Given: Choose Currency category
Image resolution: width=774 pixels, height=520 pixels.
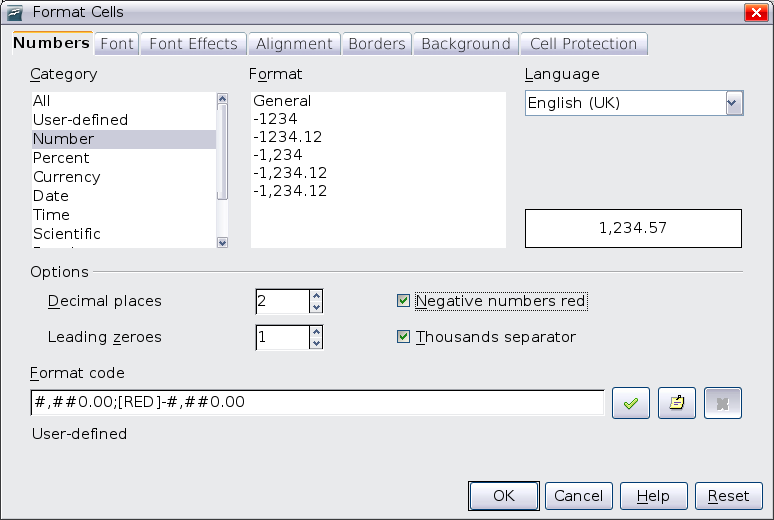Looking at the screenshot, I should point(123,177).
